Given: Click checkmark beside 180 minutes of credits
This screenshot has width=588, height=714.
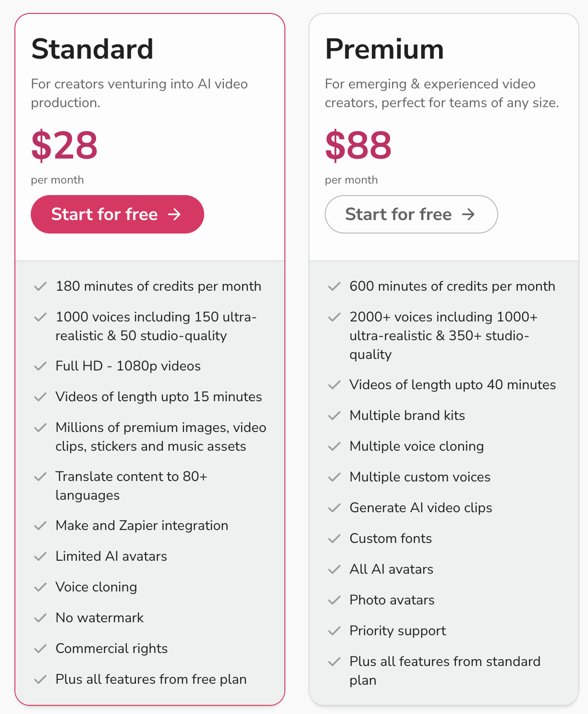Looking at the screenshot, I should (40, 287).
